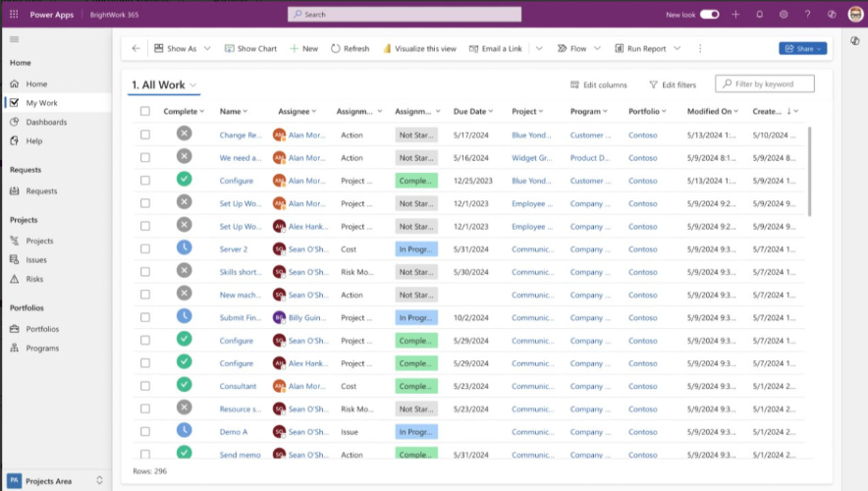Check the select-all rows checkbox
The image size is (868, 491).
(x=145, y=111)
